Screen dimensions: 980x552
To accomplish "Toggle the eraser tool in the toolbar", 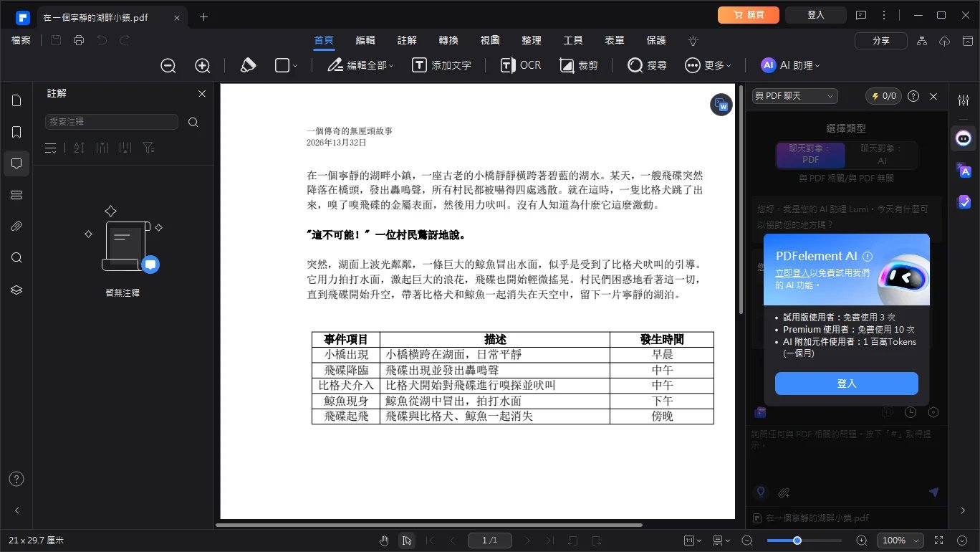I will pyautogui.click(x=248, y=65).
